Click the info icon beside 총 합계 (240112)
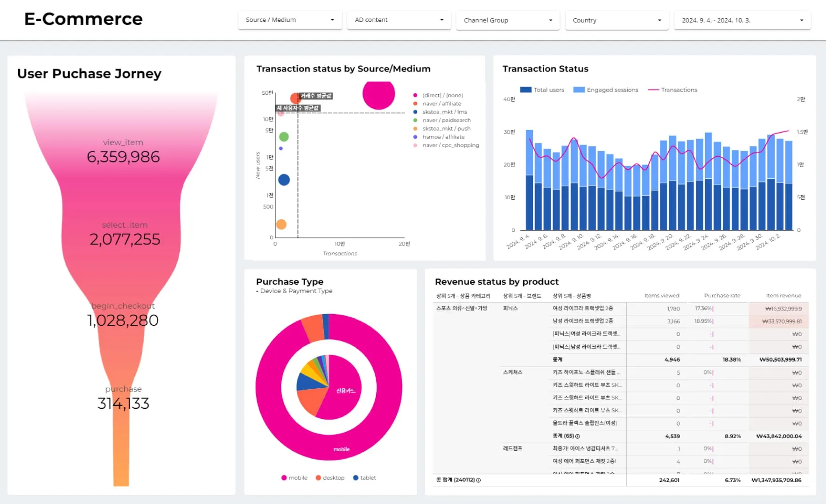826x504 pixels. [x=478, y=480]
